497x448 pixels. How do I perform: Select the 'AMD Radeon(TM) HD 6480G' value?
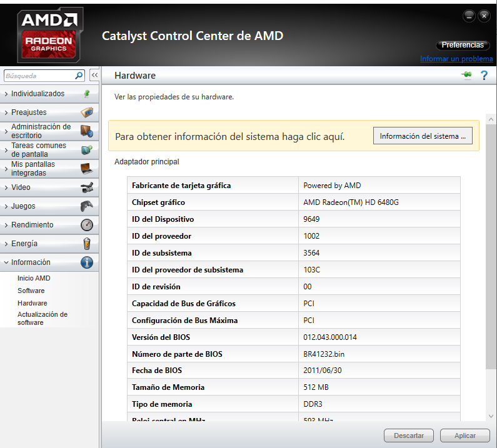pyautogui.click(x=351, y=202)
